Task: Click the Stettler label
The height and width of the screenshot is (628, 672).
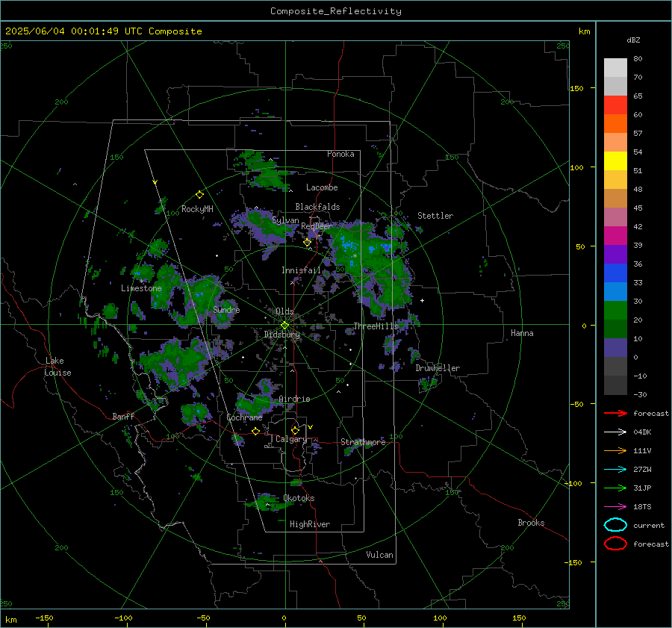Action: pos(435,216)
